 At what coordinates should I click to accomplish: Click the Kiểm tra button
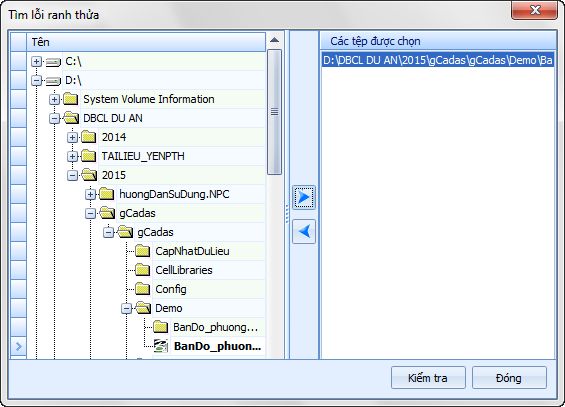pos(428,378)
